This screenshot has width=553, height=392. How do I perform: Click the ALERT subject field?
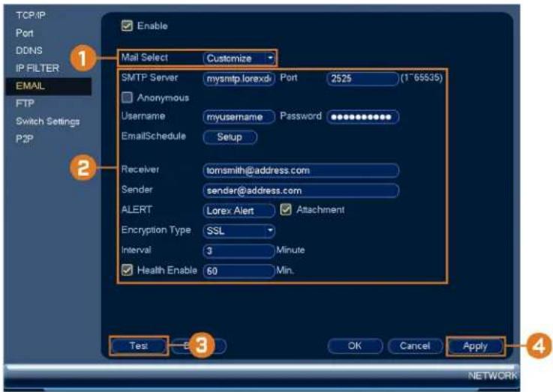(x=239, y=211)
